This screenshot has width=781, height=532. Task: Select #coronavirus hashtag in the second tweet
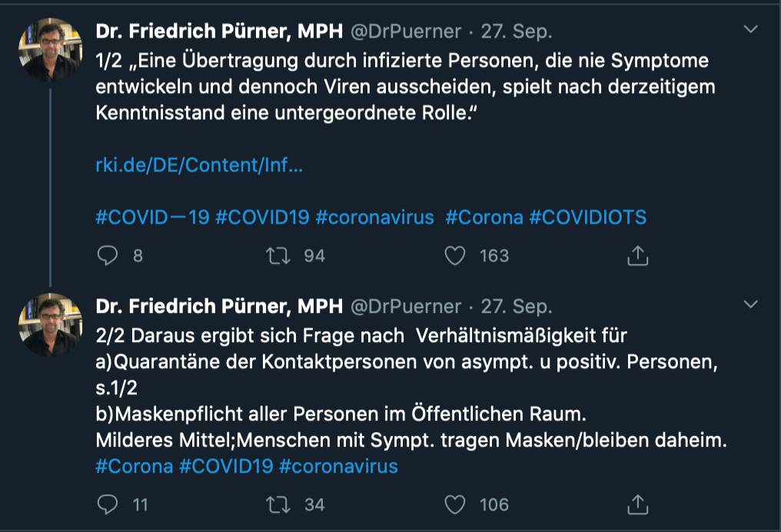tap(339, 466)
